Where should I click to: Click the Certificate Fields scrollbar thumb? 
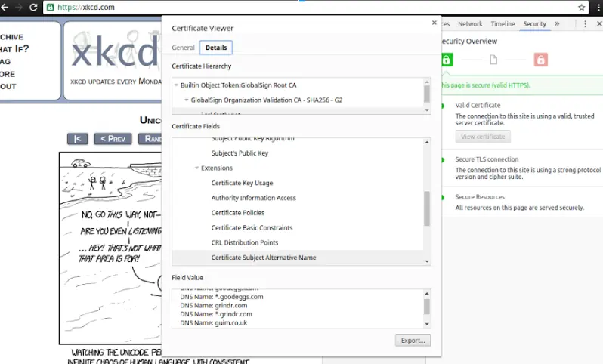click(427, 208)
